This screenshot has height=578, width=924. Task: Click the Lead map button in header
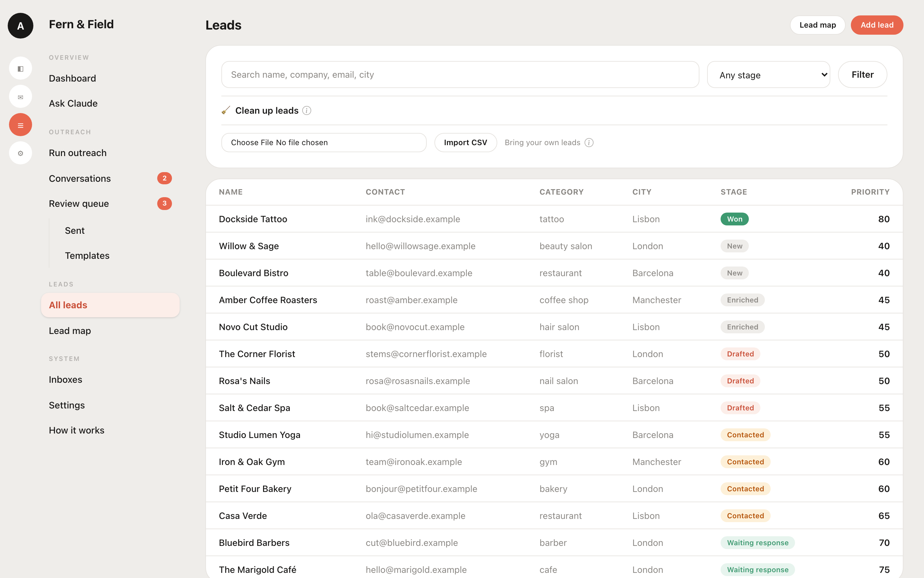click(x=817, y=25)
